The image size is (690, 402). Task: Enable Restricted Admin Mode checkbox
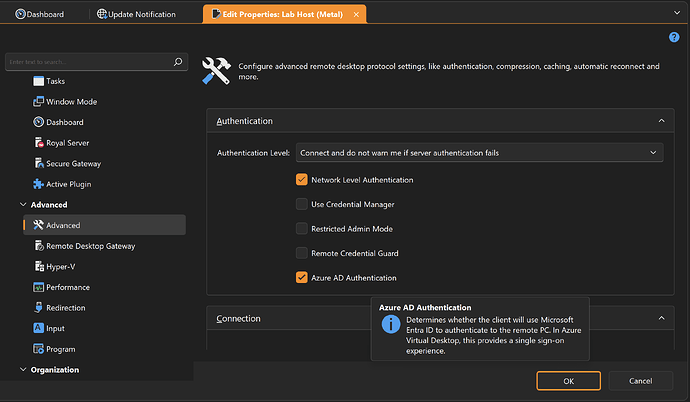pyautogui.click(x=302, y=229)
